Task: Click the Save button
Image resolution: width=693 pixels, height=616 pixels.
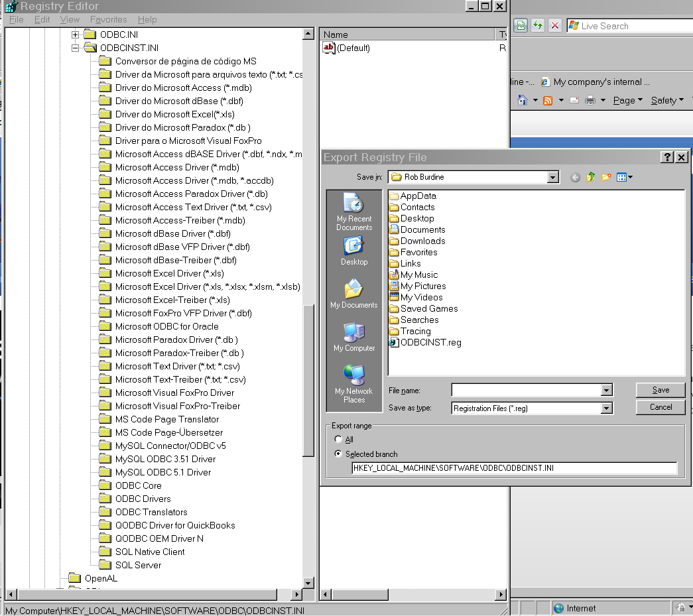Action: (660, 390)
